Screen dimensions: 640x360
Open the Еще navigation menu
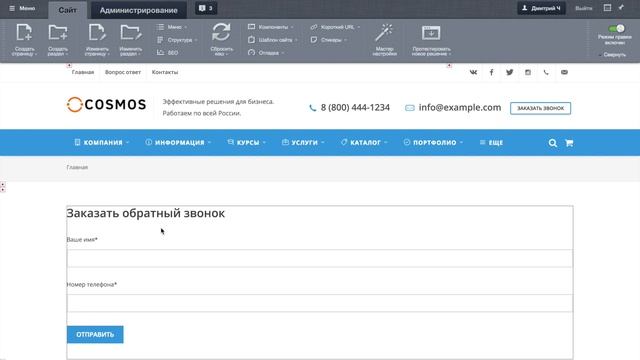(x=491, y=142)
